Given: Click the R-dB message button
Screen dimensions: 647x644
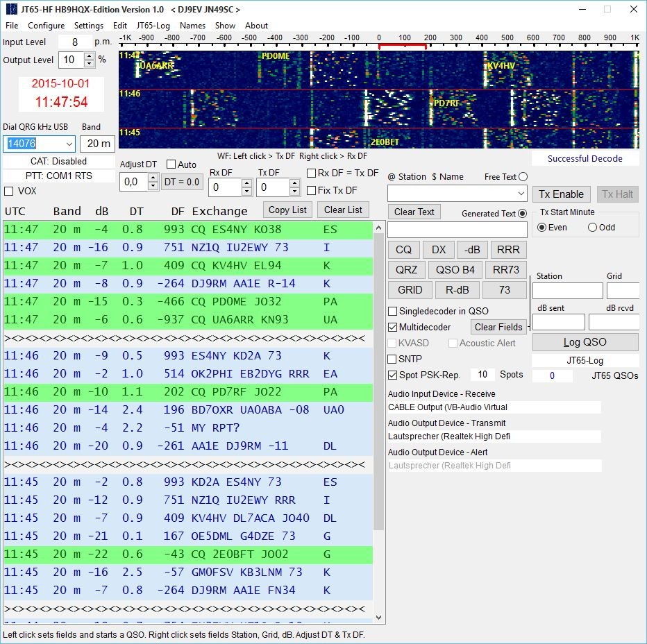Looking at the screenshot, I should (x=457, y=290).
